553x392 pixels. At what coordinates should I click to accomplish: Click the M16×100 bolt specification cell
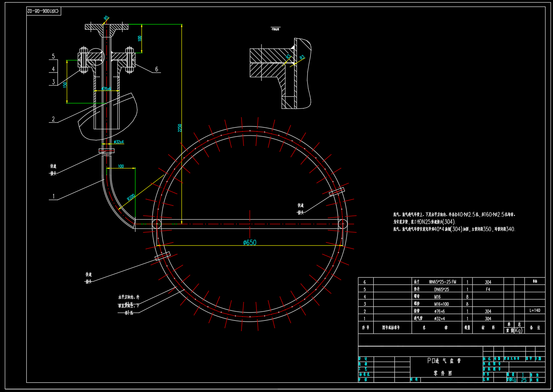pos(441,304)
